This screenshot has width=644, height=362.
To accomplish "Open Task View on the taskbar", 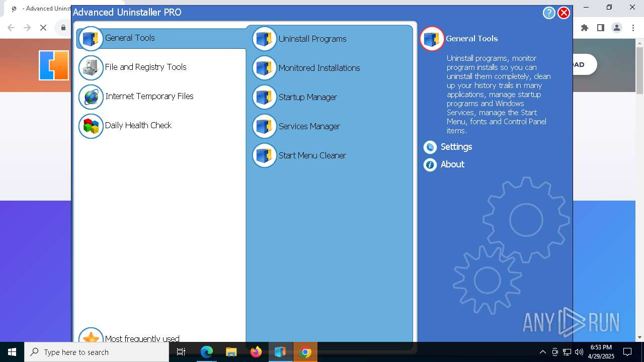I will point(182,352).
